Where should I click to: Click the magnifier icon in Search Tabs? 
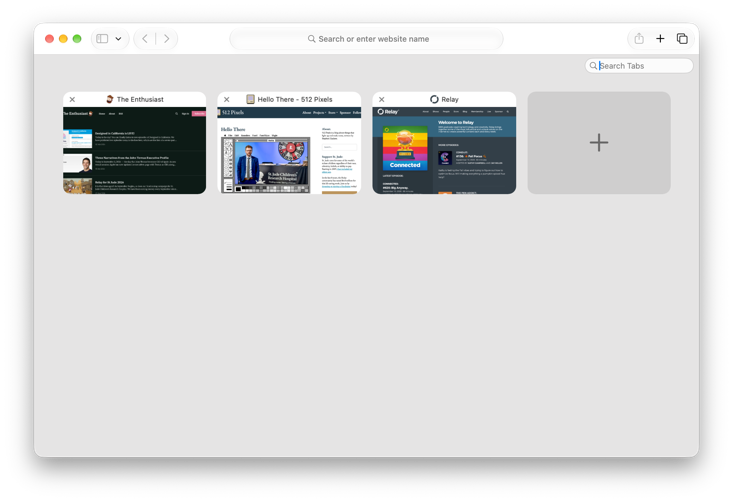tap(593, 66)
